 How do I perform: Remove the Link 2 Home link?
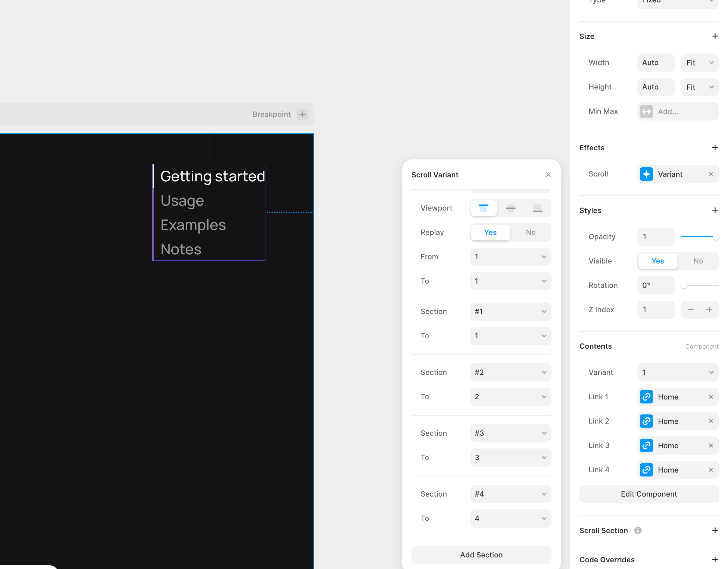[x=711, y=421]
